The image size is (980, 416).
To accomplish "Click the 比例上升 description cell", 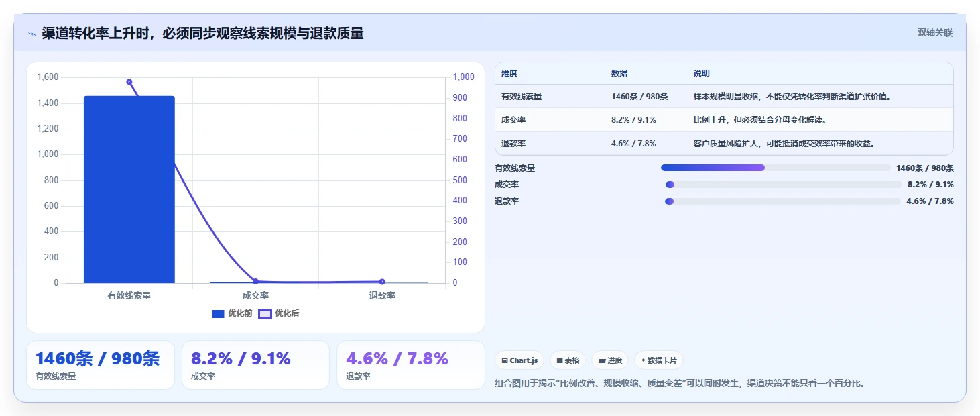I will pos(760,120).
